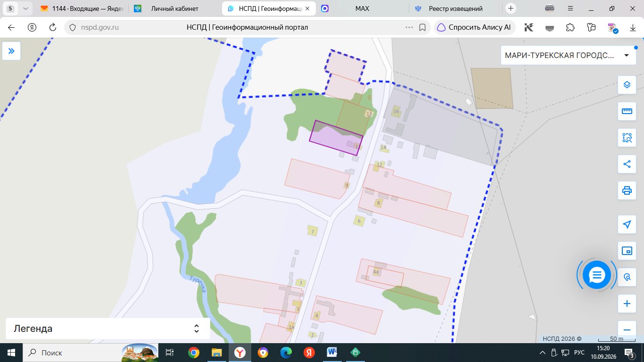Share the current map view
This screenshot has height=362, width=644.
(627, 164)
